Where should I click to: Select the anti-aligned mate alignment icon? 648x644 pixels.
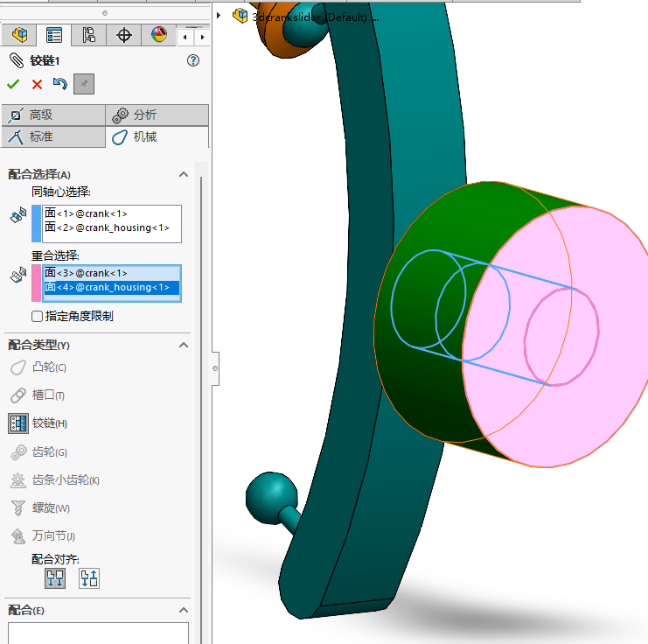point(89,577)
